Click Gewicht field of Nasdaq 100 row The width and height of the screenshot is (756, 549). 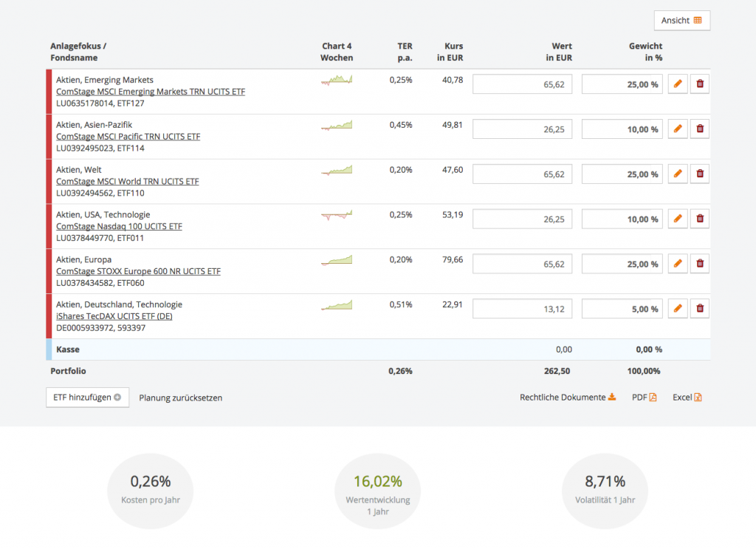tap(622, 219)
